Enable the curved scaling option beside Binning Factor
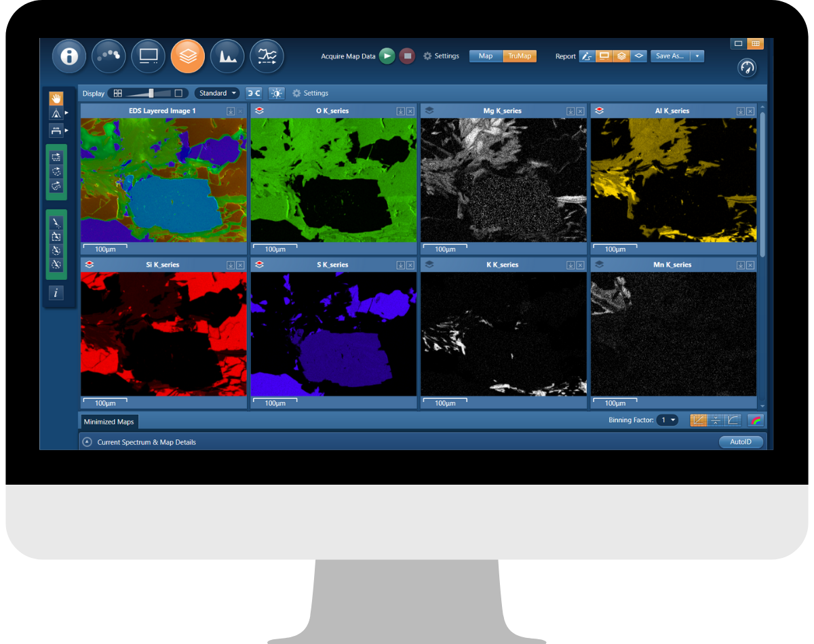The height and width of the screenshot is (644, 814). pos(733,420)
